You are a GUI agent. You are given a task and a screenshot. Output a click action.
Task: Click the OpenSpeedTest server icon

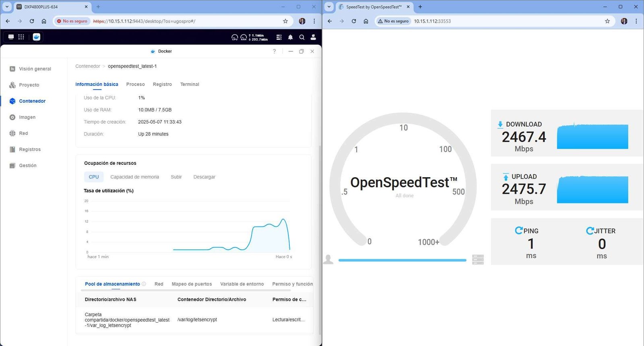(x=478, y=259)
